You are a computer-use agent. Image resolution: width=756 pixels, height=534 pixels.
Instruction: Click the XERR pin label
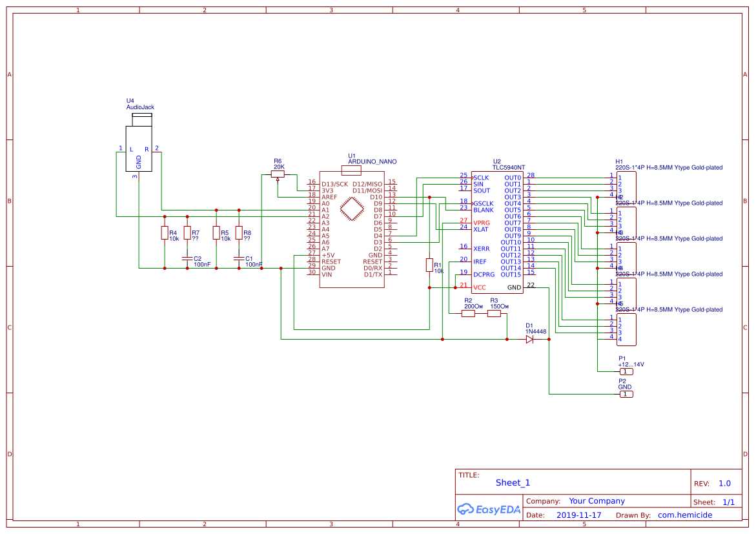[x=481, y=249]
